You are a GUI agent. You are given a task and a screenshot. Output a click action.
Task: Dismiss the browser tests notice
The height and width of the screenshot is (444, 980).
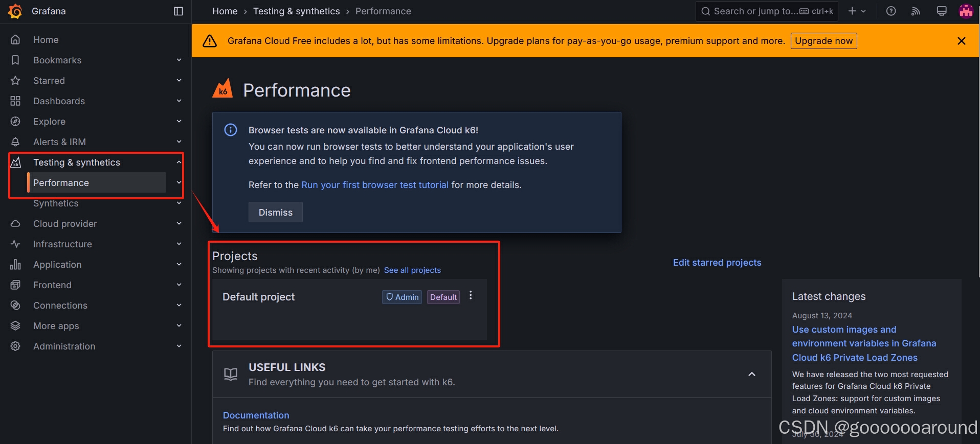[x=276, y=212]
